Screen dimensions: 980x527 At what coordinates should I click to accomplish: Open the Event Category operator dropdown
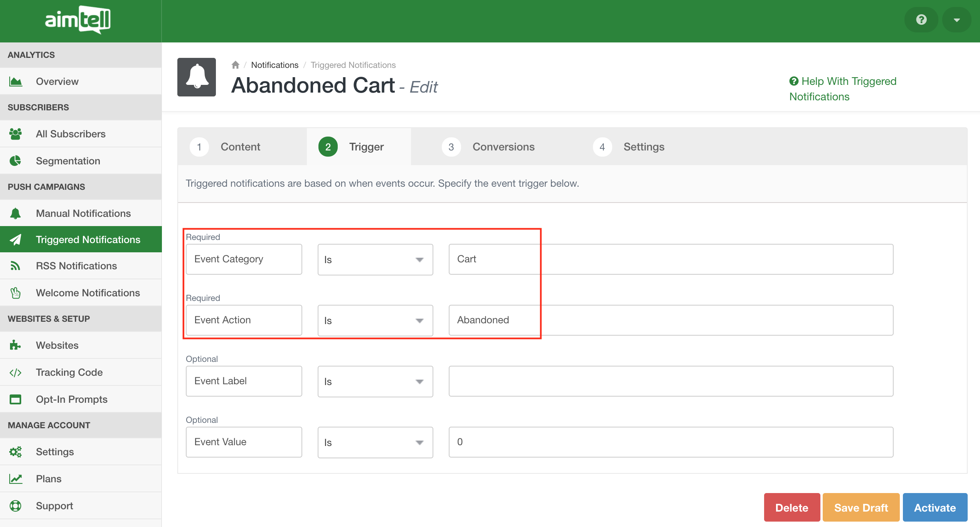point(375,260)
